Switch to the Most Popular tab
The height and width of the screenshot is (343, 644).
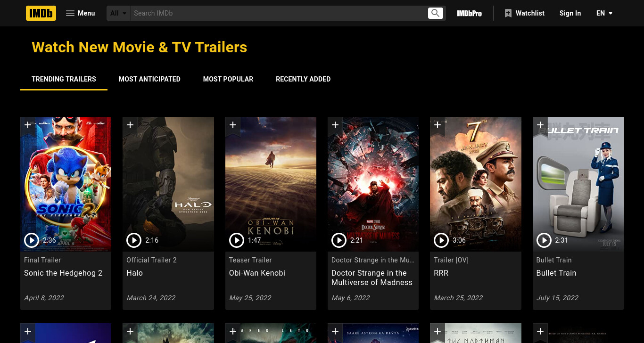click(x=228, y=79)
